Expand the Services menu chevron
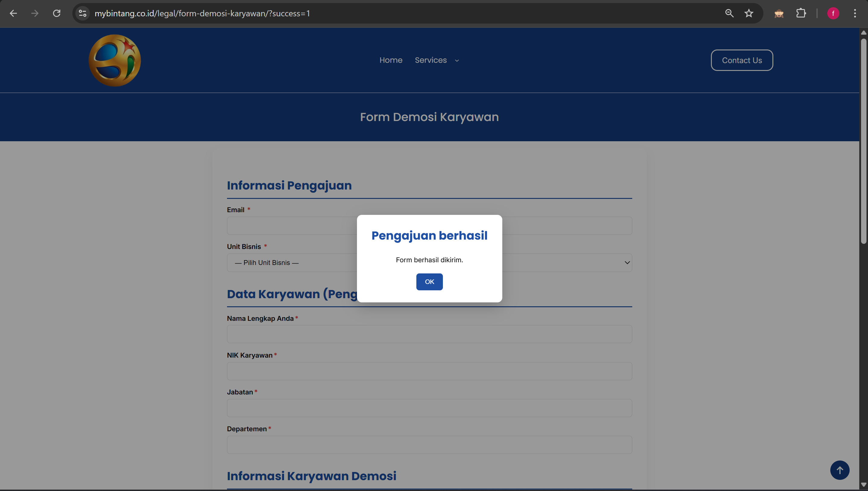The image size is (868, 491). [457, 61]
